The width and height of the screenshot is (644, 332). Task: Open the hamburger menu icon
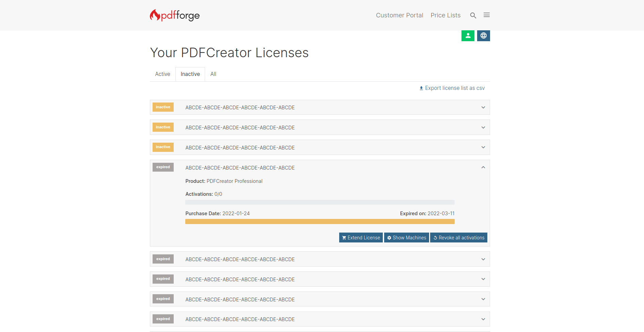487,15
